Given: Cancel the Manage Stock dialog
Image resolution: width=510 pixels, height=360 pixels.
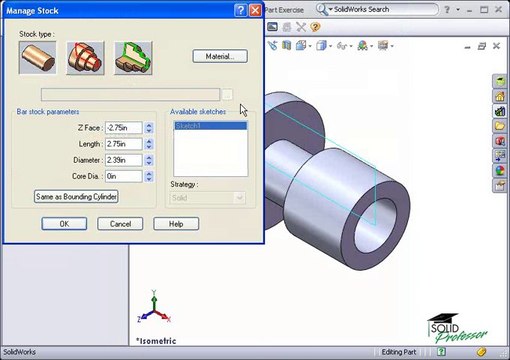Looking at the screenshot, I should (x=120, y=224).
